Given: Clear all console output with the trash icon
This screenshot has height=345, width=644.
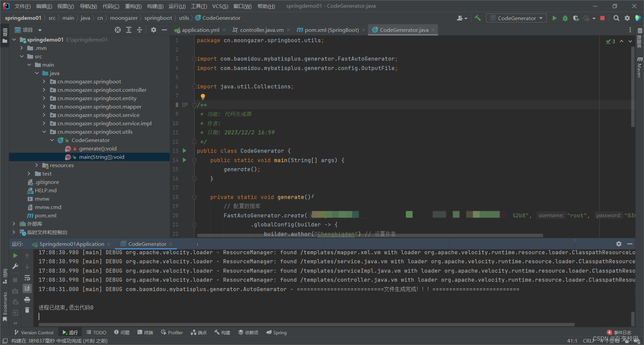Looking at the screenshot, I should coord(27,310).
